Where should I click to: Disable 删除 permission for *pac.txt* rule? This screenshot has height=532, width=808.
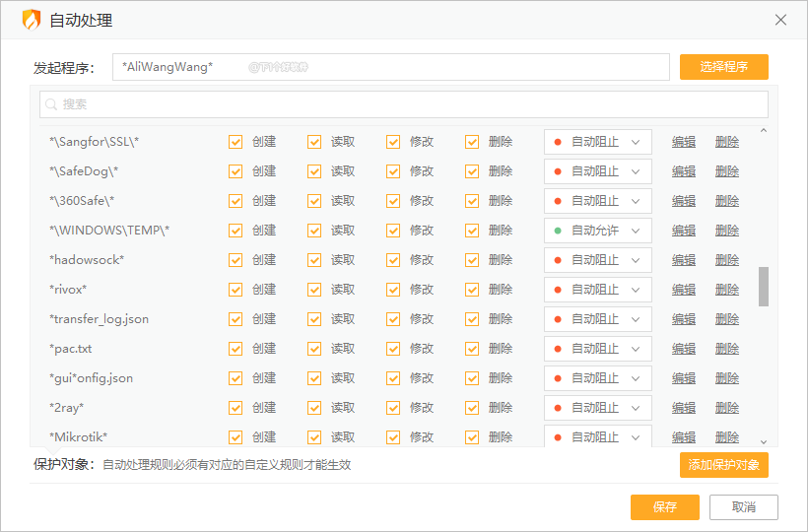click(x=472, y=349)
